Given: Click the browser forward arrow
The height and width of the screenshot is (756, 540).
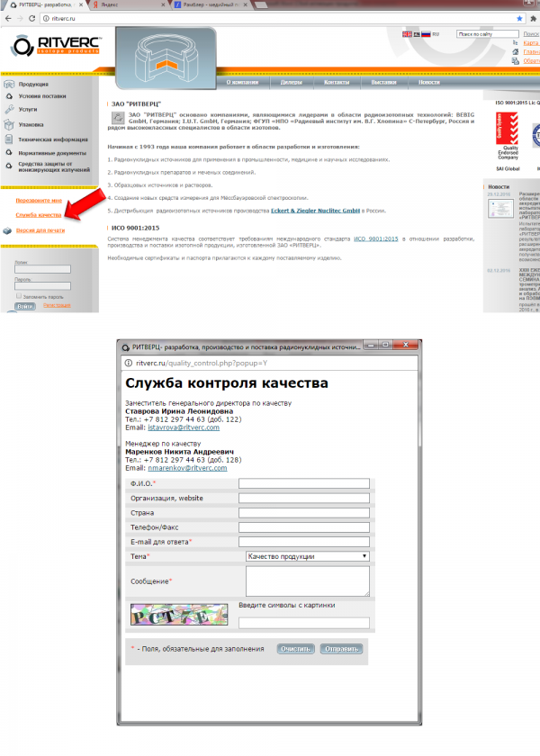Looking at the screenshot, I should [20, 18].
